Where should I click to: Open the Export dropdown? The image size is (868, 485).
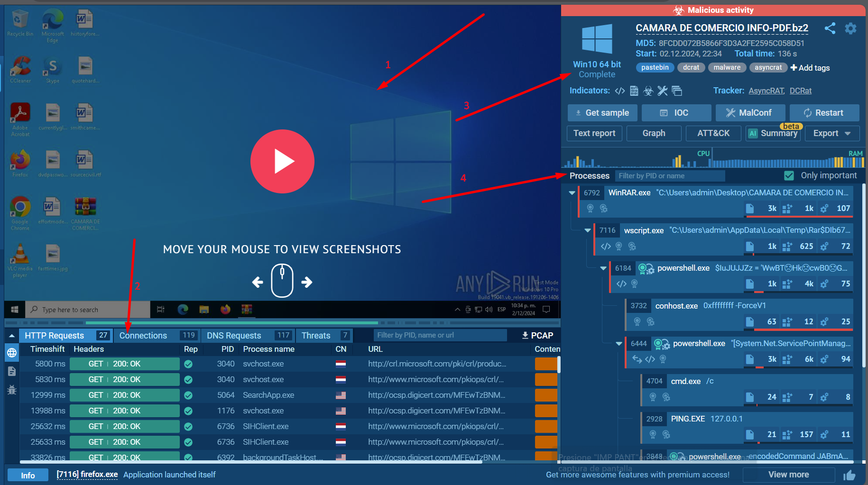tap(832, 133)
